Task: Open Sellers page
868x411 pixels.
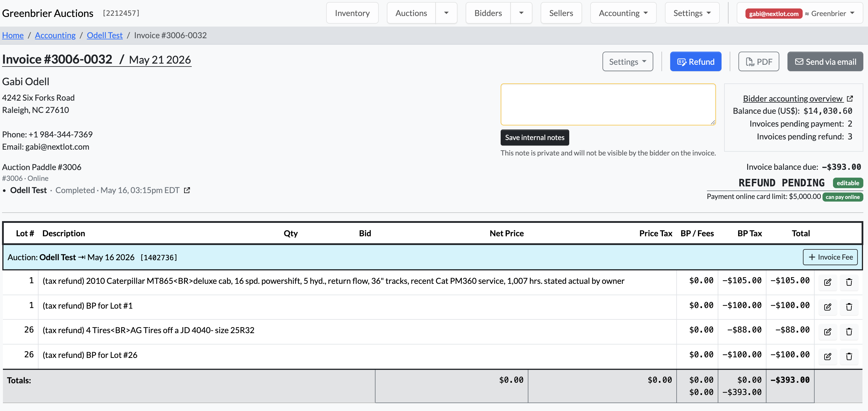Action: (561, 13)
